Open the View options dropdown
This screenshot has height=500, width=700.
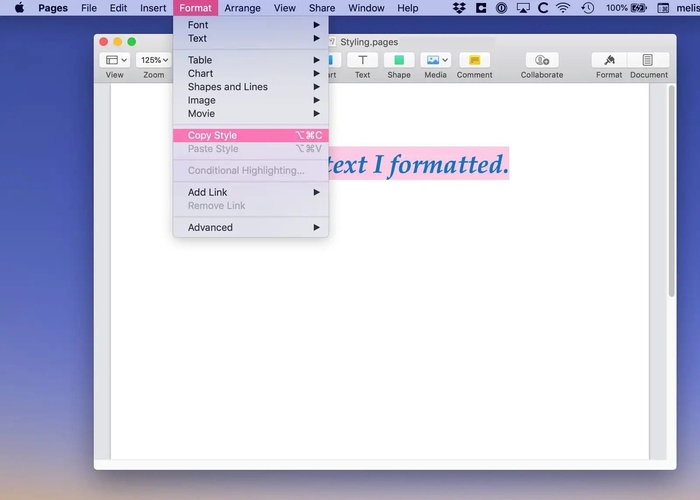(115, 61)
